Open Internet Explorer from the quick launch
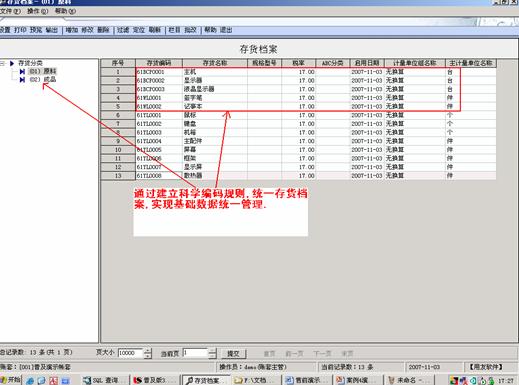 [30, 380]
